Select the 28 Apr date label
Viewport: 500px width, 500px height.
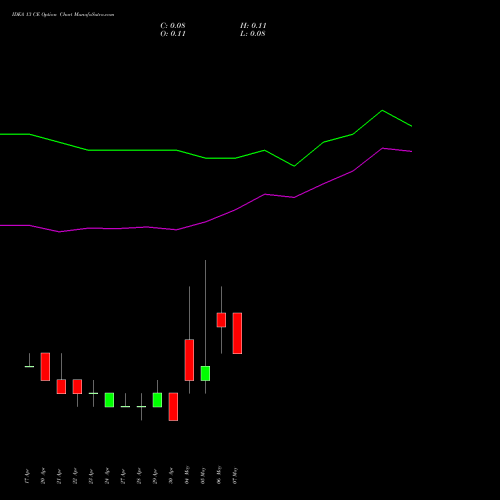pyautogui.click(x=139, y=476)
